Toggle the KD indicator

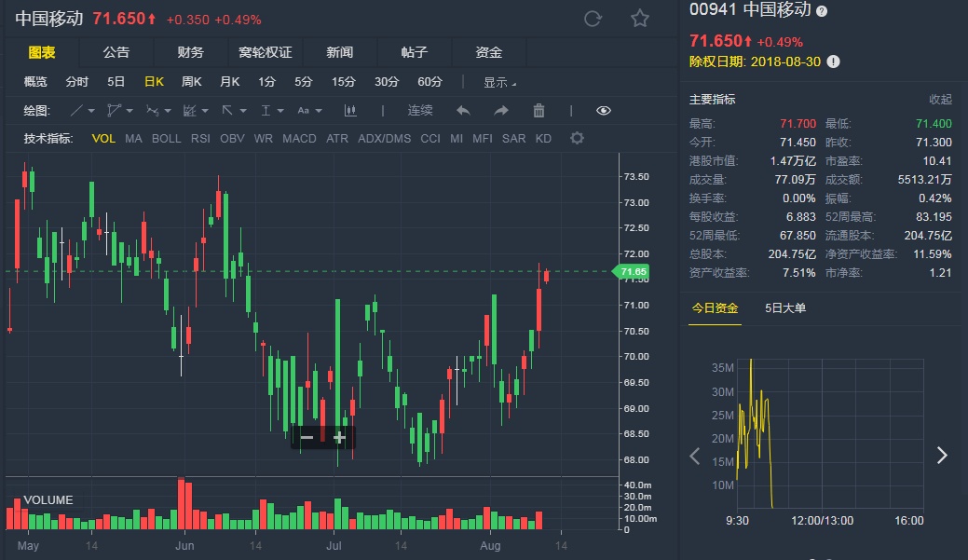543,138
